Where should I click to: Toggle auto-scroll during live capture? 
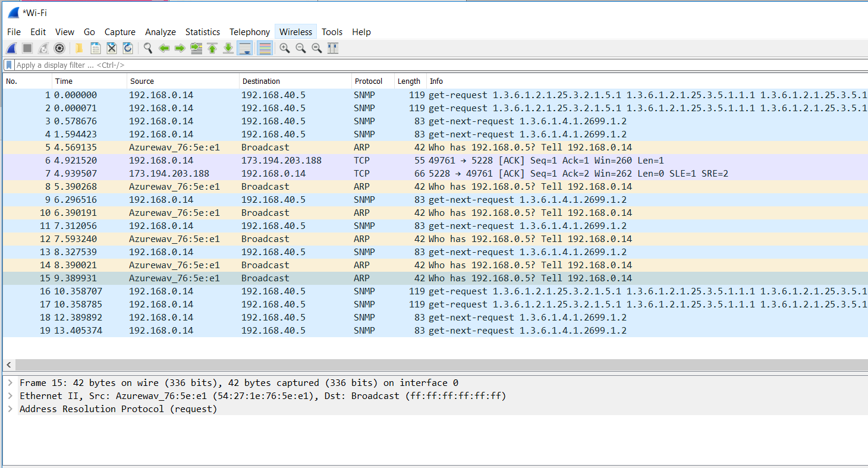coord(244,48)
